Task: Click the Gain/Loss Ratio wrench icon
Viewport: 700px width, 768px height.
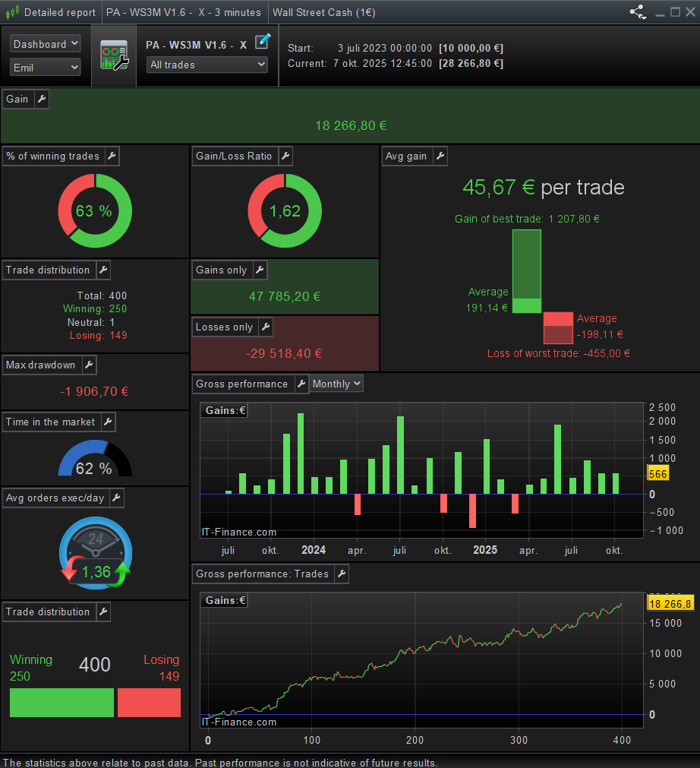Action: click(285, 156)
